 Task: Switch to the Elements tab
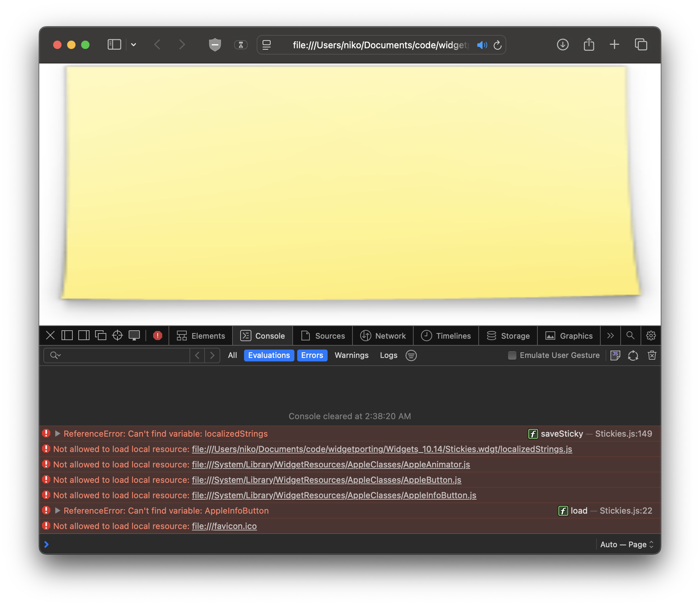(x=201, y=336)
